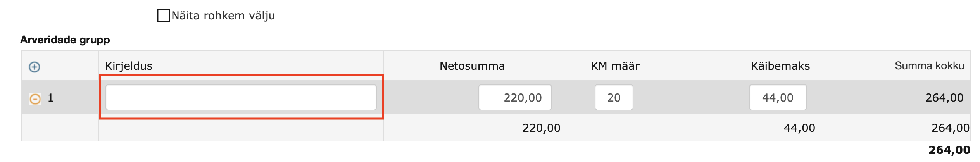Select the Käibemaks field showing 44,00
Viewport: 980px width, 162px height.
click(778, 97)
